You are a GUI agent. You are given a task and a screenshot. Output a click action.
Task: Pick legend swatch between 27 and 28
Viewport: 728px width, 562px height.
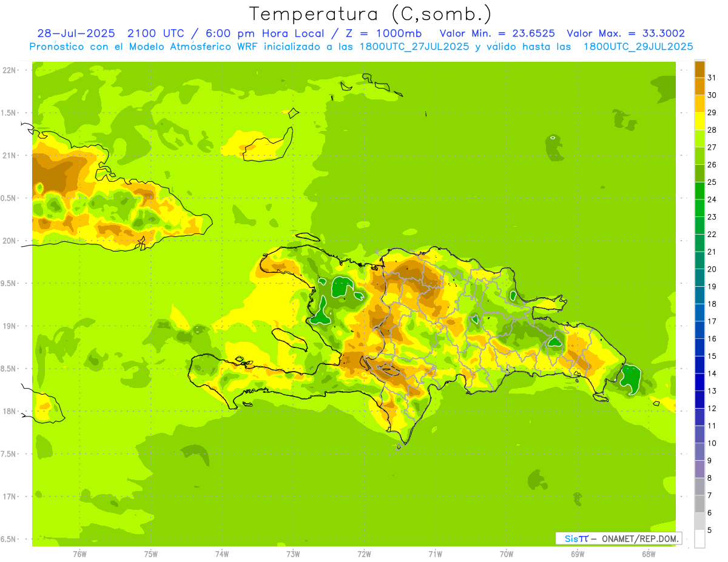699,138
